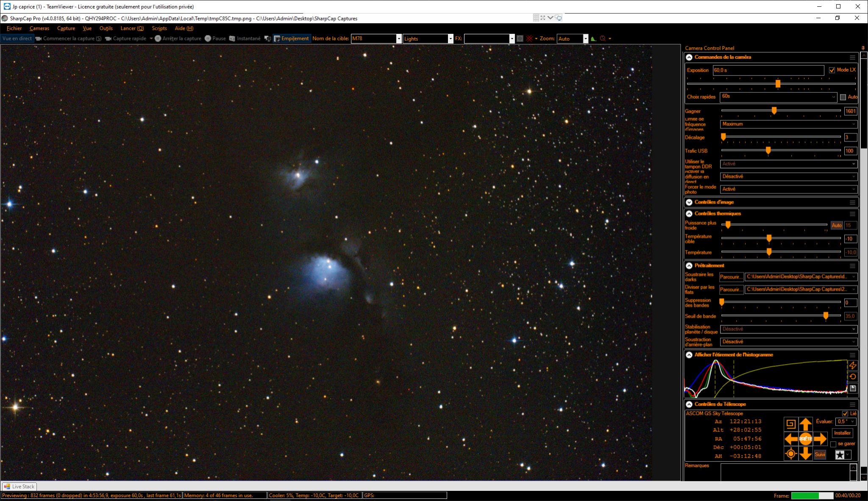
Task: Toggle the Lié checkbox for the telescope
Action: [845, 413]
